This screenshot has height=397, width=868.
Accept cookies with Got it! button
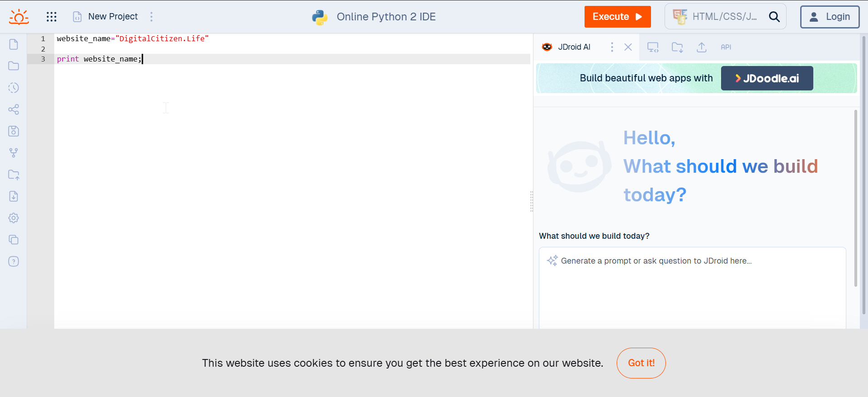pyautogui.click(x=641, y=363)
